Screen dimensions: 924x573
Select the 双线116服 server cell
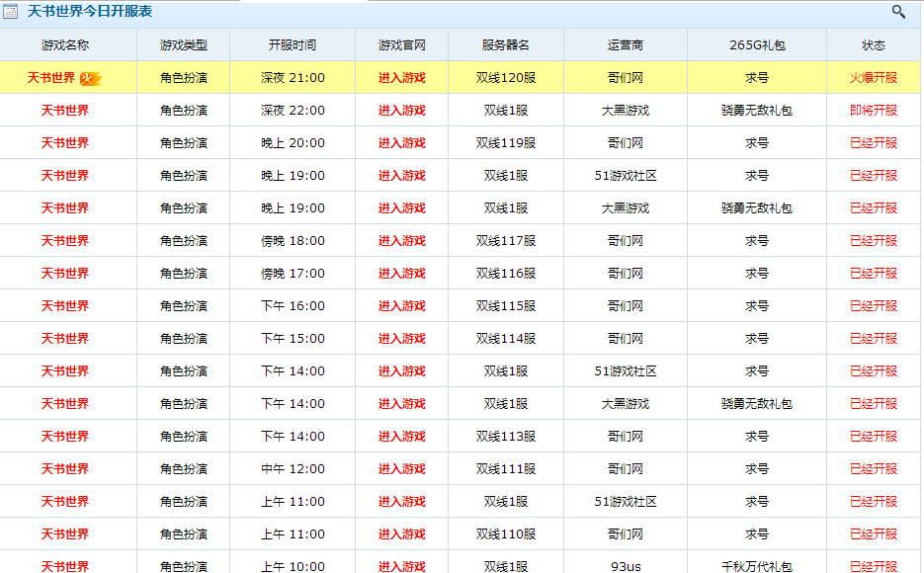tap(506, 274)
